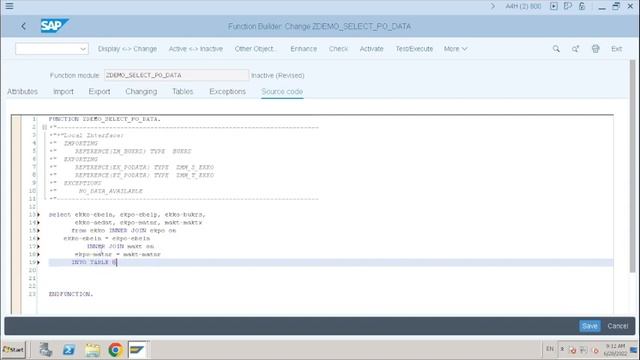Switch to the Tables tab
This screenshot has width=640, height=360.
coord(182,91)
